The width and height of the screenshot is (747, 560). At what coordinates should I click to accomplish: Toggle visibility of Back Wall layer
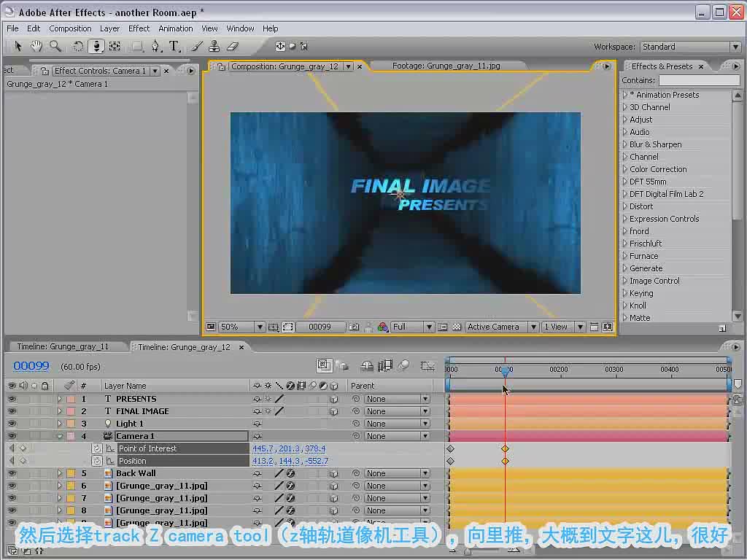click(x=12, y=472)
